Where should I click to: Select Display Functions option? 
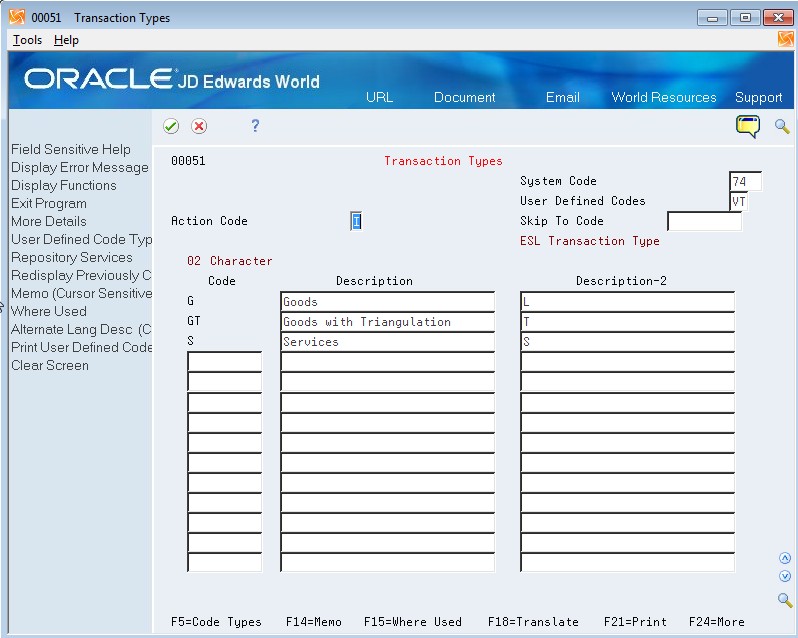pyautogui.click(x=64, y=185)
